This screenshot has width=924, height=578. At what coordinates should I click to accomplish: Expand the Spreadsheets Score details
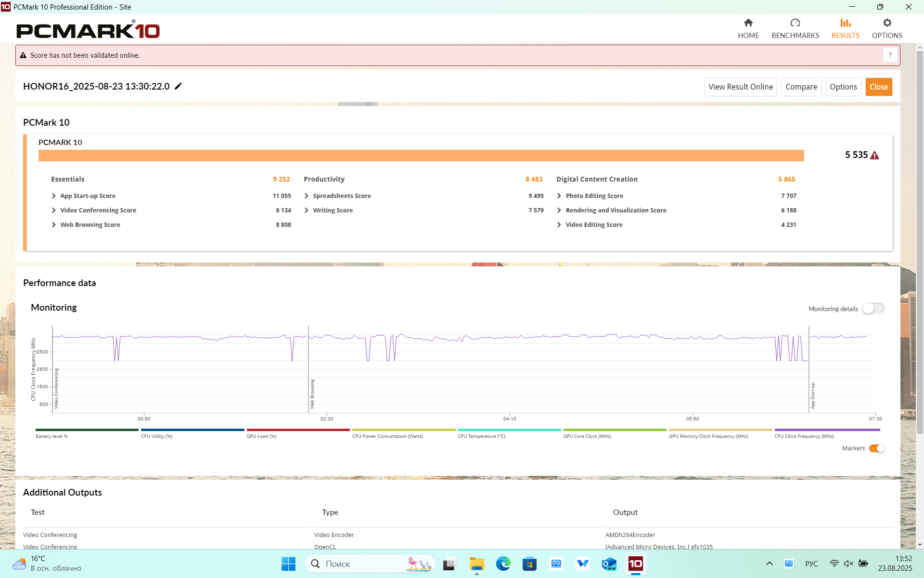tap(307, 196)
